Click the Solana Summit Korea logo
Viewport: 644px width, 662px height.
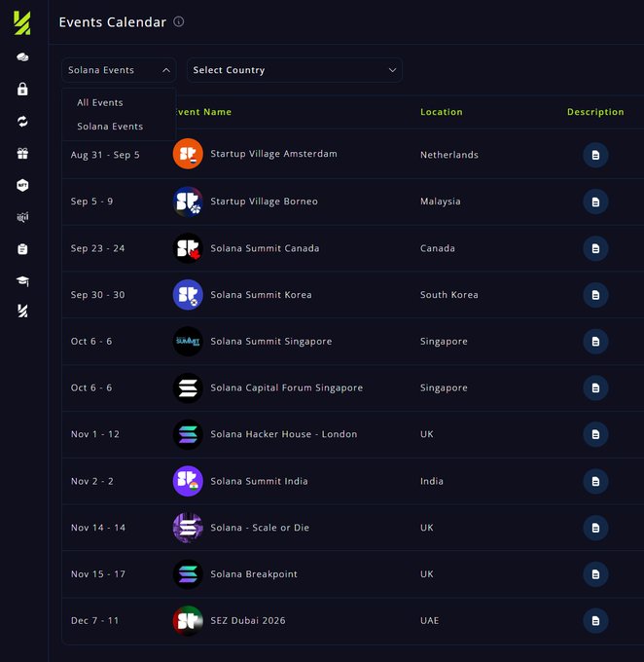188,295
